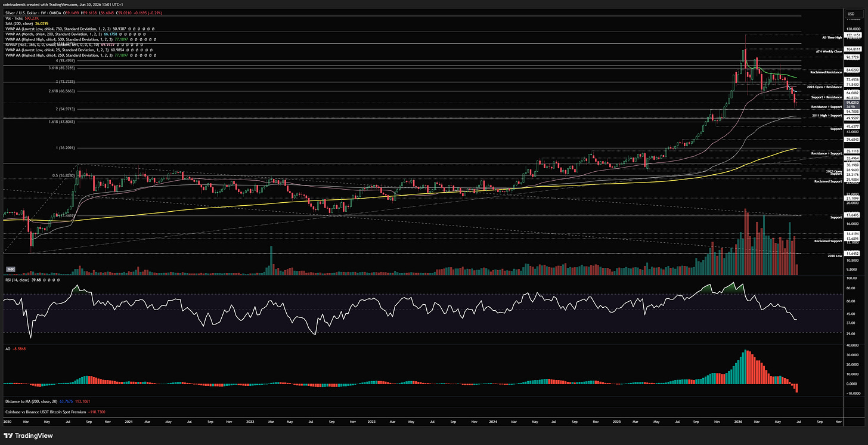The image size is (868, 445).
Task: Click the ATH Weekly Close label
Action: 829,51
